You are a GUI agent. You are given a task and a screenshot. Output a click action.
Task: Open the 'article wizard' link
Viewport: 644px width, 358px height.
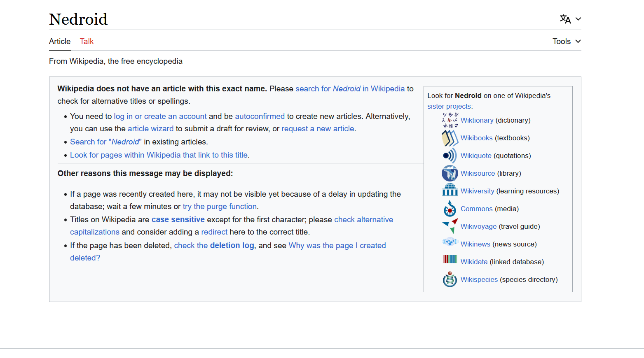coord(150,128)
